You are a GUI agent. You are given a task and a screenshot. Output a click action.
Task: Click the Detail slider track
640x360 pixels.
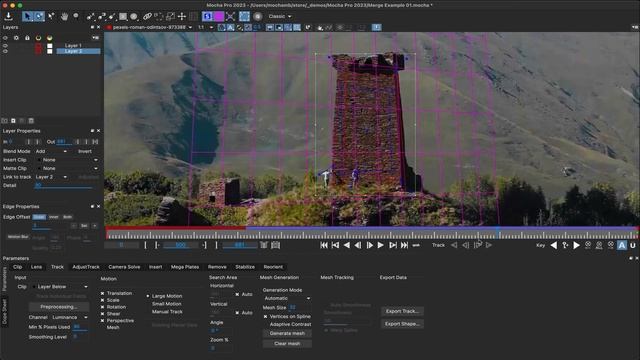64,187
